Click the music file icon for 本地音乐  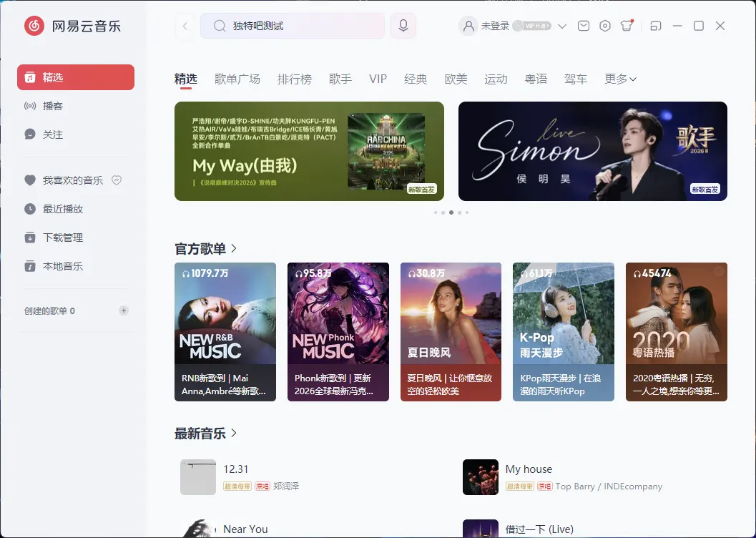(30, 265)
